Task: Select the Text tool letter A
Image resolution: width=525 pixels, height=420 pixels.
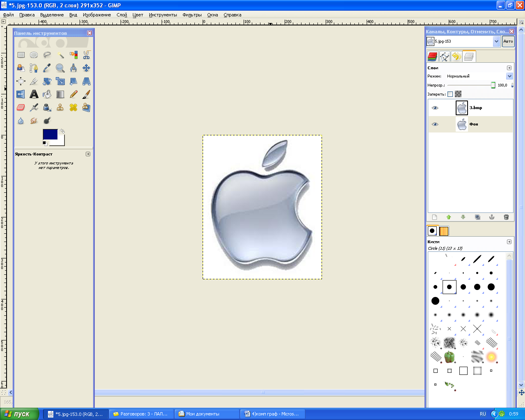Action: click(x=34, y=94)
